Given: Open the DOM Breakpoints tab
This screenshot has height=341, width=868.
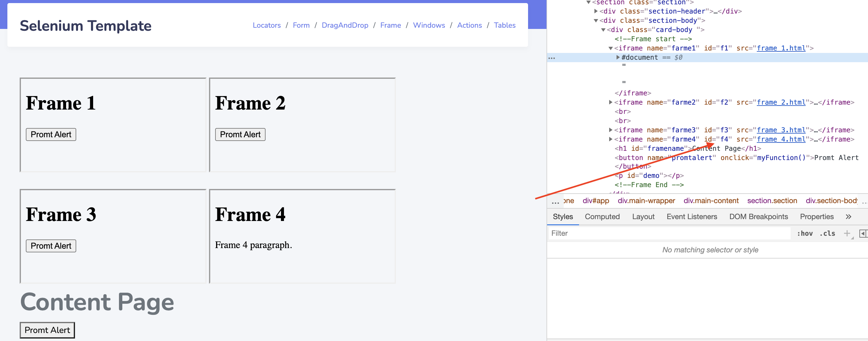Looking at the screenshot, I should pos(758,217).
